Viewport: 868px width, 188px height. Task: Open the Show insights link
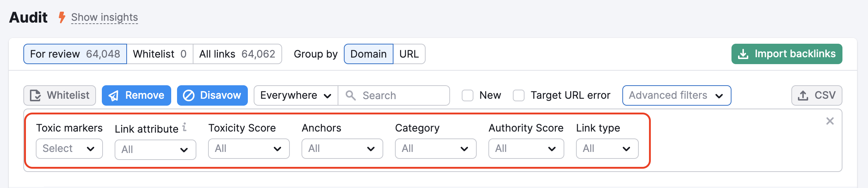104,17
